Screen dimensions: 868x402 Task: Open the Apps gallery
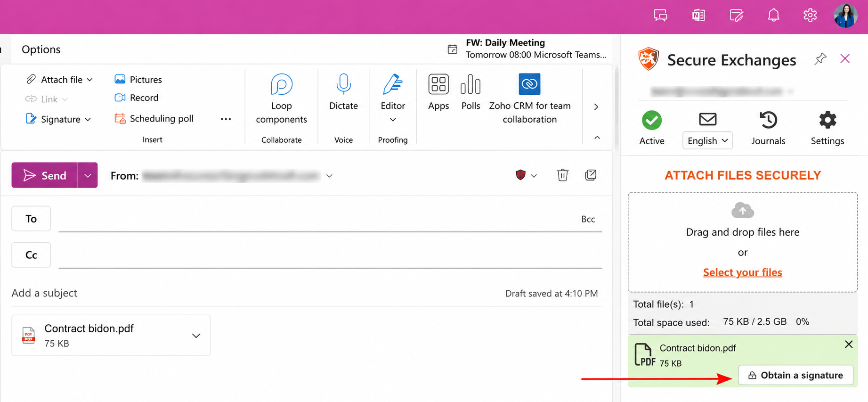pos(438,92)
